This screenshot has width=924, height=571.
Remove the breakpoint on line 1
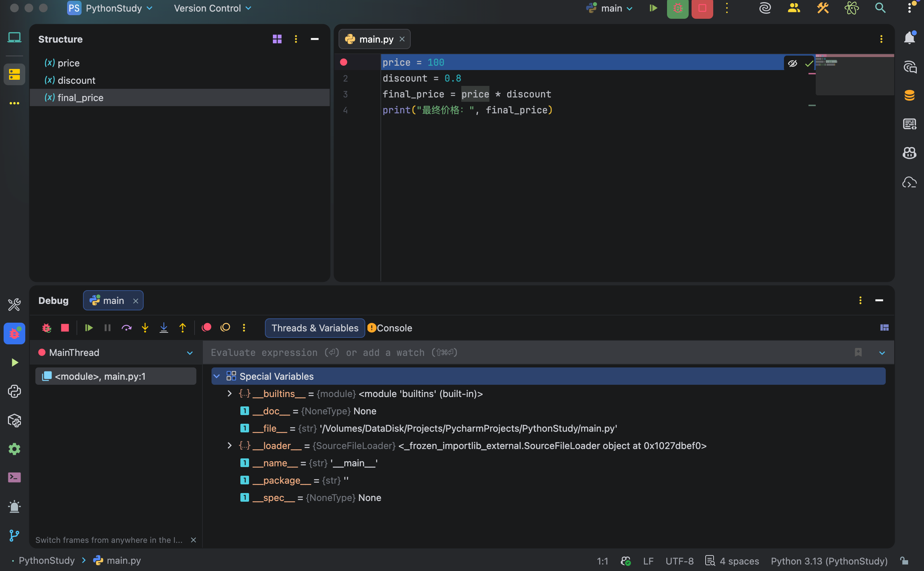pyautogui.click(x=344, y=62)
